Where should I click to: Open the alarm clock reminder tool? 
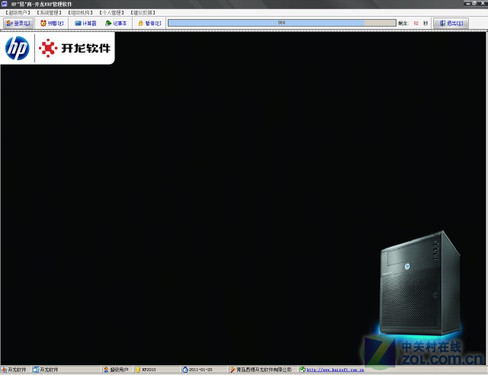click(52, 23)
